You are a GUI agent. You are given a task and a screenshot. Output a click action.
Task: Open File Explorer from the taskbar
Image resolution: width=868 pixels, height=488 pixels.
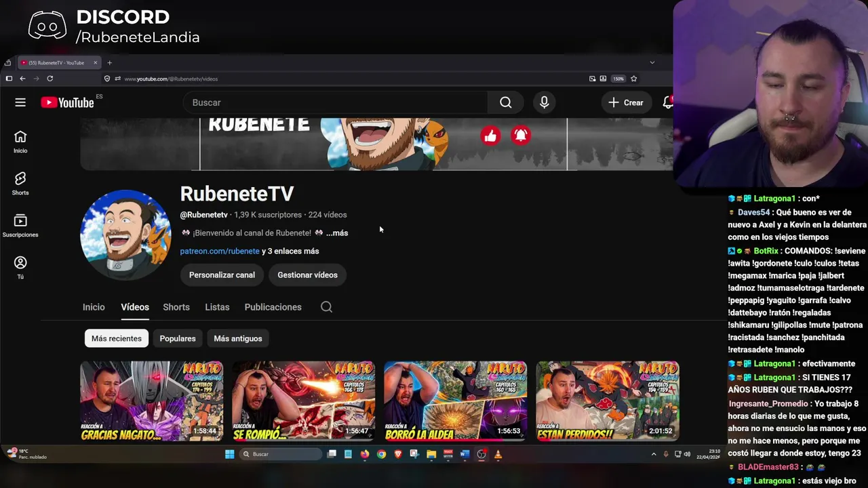pyautogui.click(x=431, y=454)
